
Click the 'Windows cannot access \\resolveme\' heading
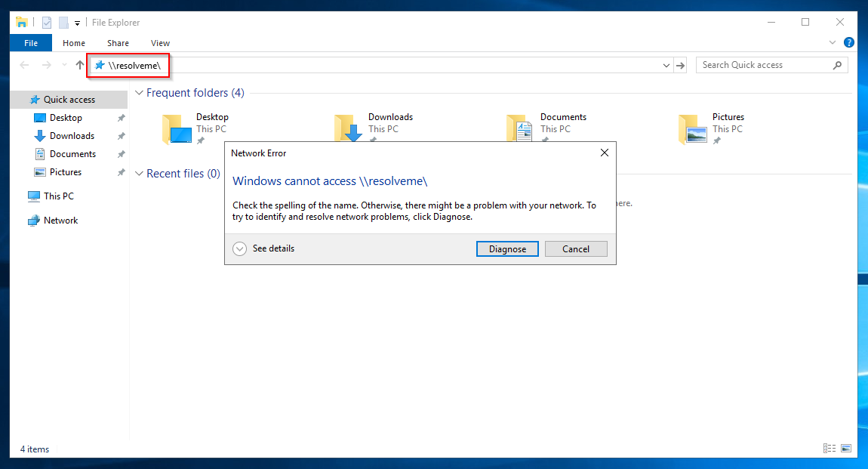(330, 181)
